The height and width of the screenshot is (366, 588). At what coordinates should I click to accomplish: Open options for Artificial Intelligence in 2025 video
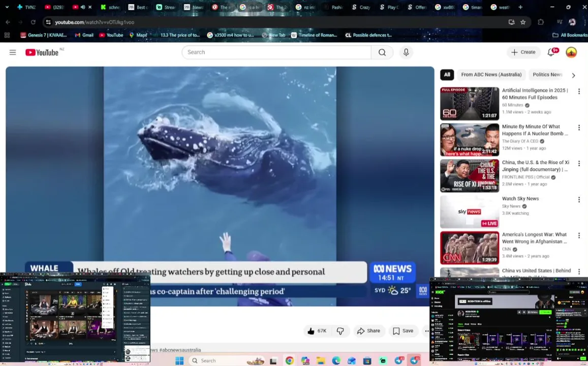point(579,91)
